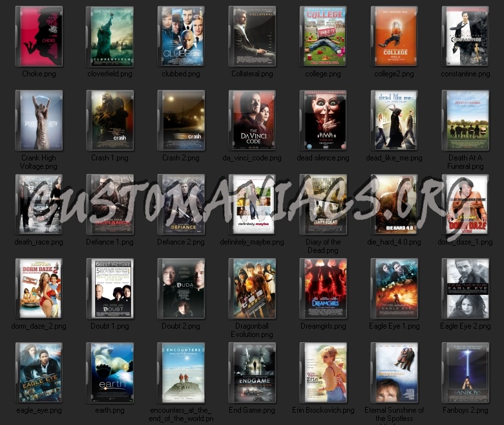Click the green-lawn College poster icon above college.png
The width and height of the screenshot is (504, 425).
(323, 36)
